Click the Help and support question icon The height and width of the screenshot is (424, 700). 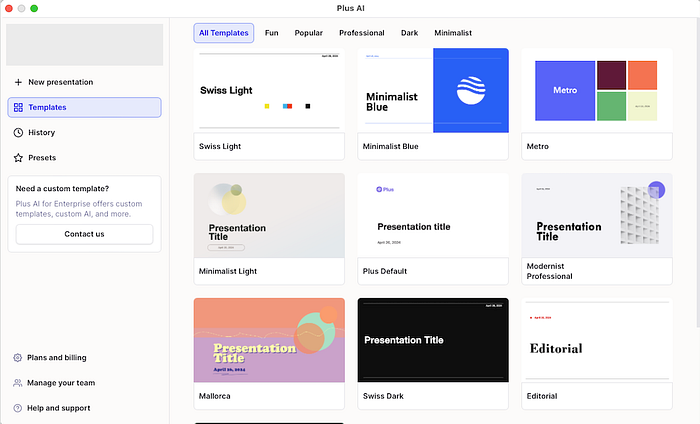[17, 408]
